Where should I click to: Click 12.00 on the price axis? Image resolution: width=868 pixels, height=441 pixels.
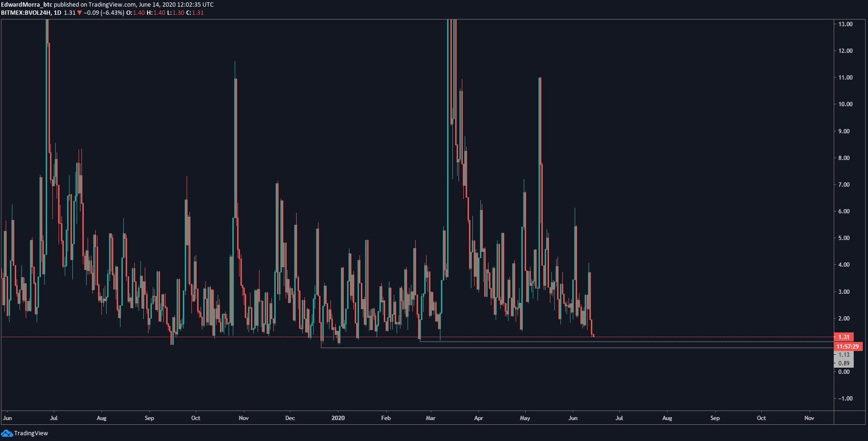[x=845, y=50]
